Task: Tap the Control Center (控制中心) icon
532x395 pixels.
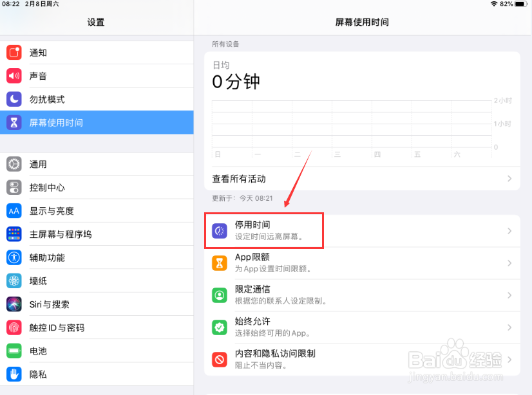Action: click(x=14, y=188)
